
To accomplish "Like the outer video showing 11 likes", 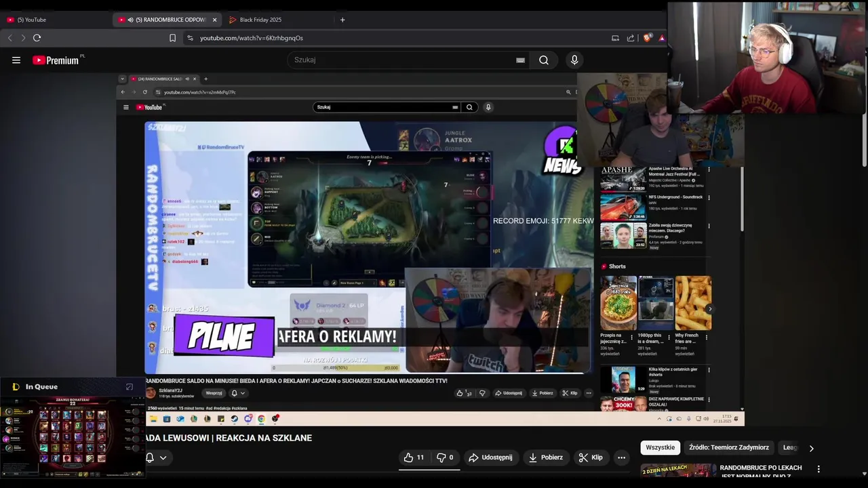I will 414,457.
